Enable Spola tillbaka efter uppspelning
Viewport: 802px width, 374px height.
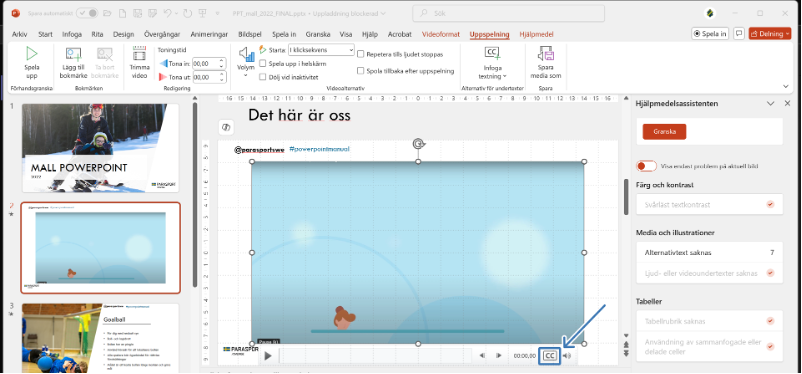361,71
